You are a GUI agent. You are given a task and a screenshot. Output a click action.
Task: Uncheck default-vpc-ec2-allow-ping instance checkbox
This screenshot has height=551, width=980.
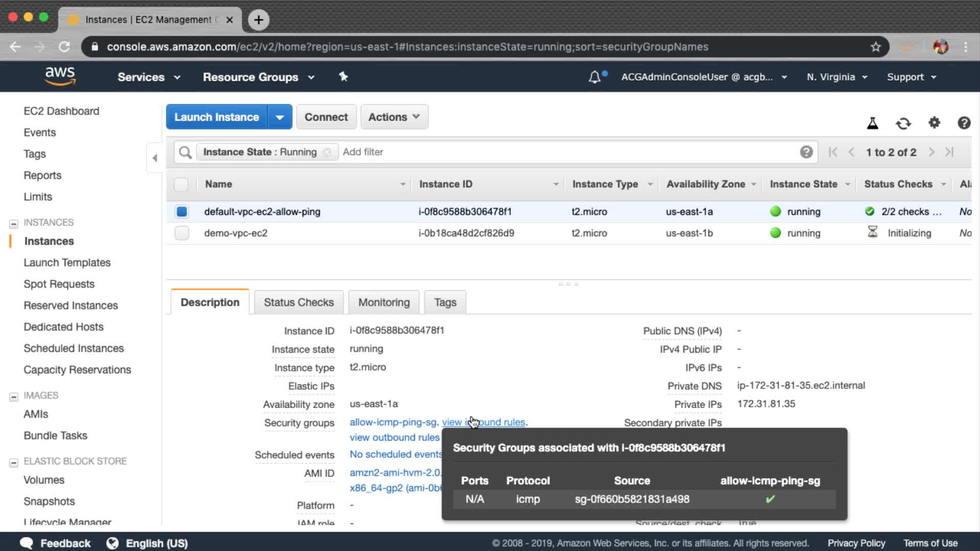[x=182, y=211]
